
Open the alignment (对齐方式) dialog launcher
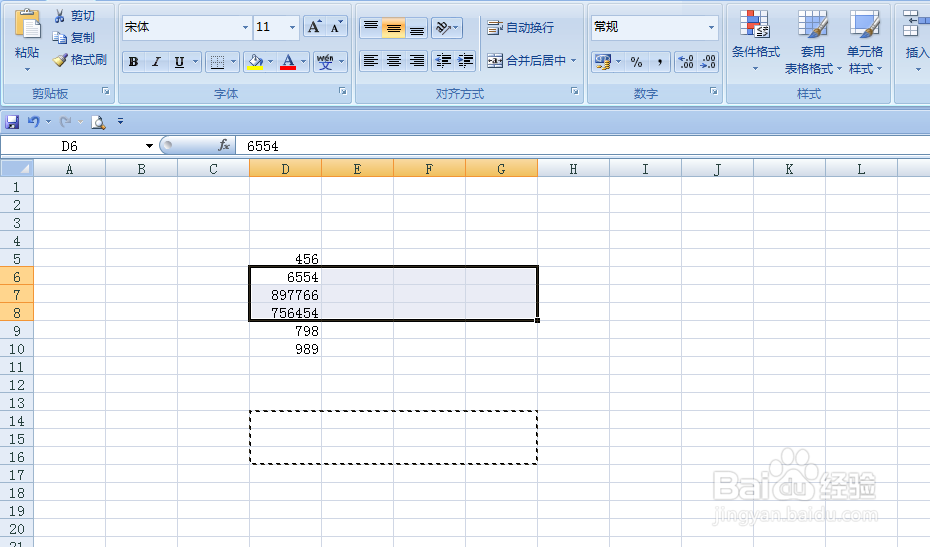575,91
